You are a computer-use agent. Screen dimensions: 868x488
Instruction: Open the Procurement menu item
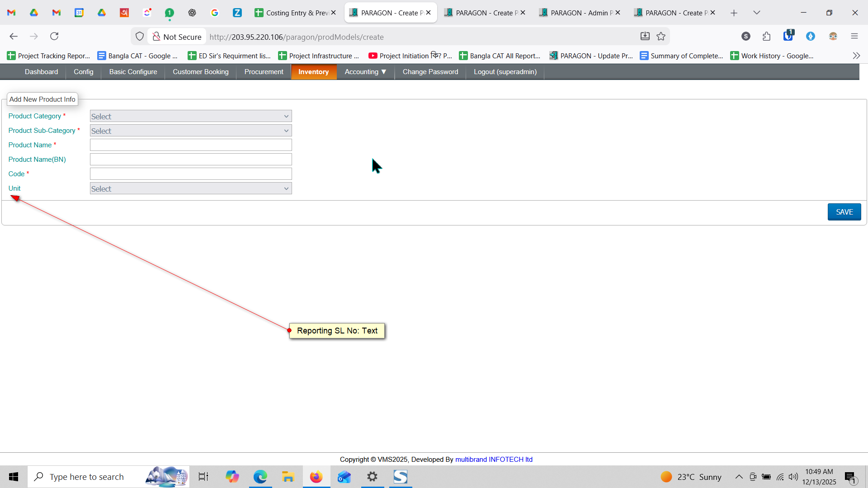(x=264, y=72)
